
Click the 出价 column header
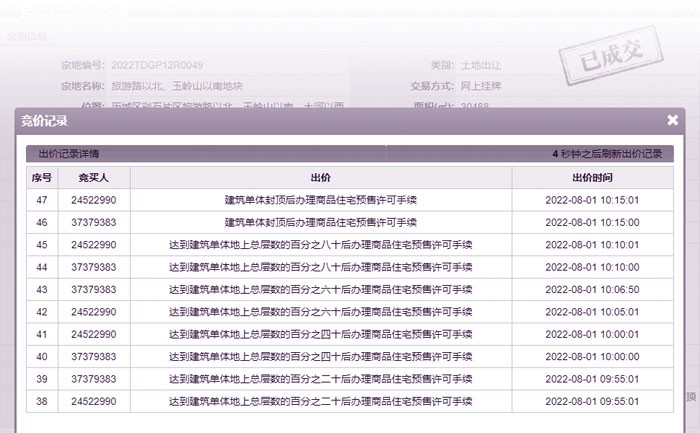[320, 177]
